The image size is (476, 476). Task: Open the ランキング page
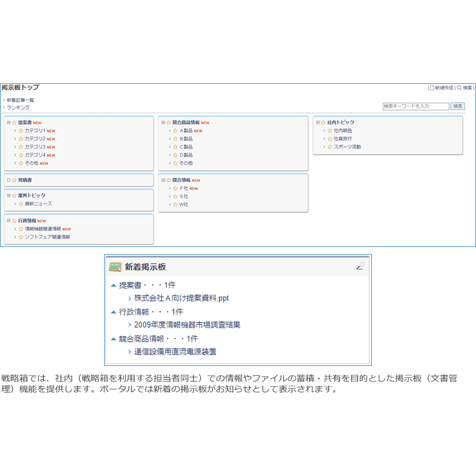click(x=18, y=108)
